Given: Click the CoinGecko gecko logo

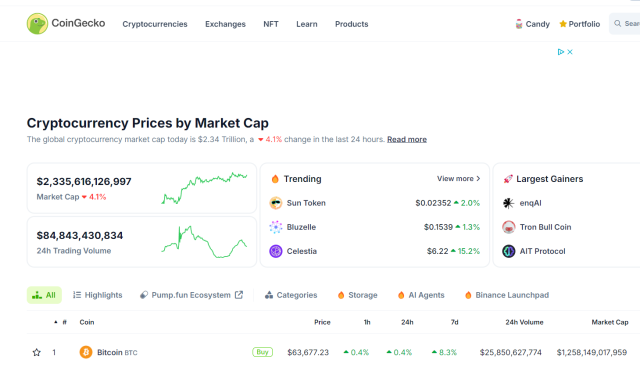Looking at the screenshot, I should [37, 23].
